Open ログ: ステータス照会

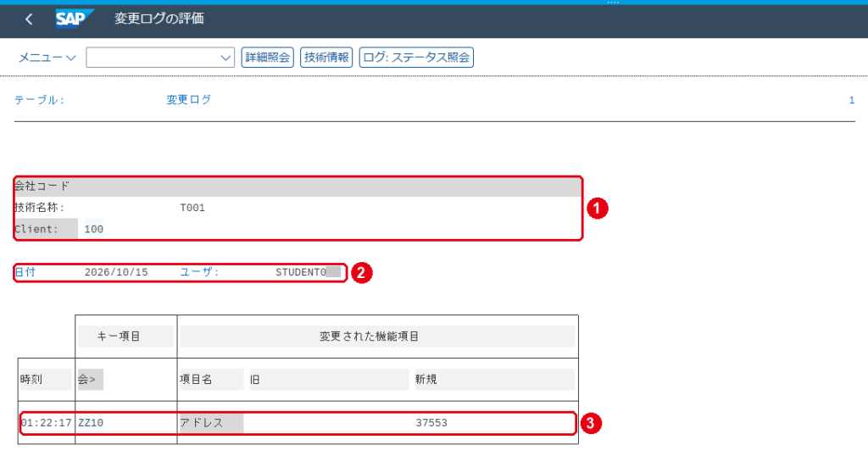(x=416, y=58)
